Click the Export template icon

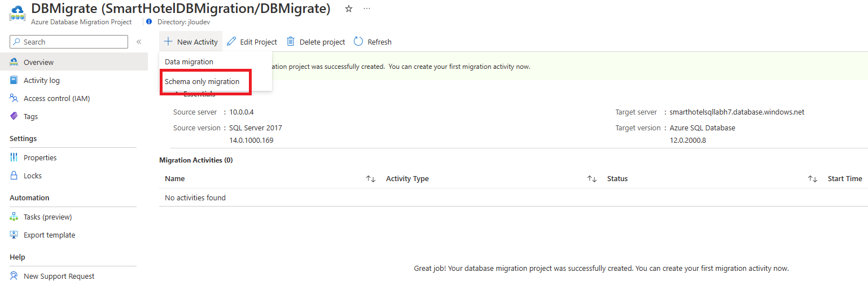pyautogui.click(x=14, y=235)
